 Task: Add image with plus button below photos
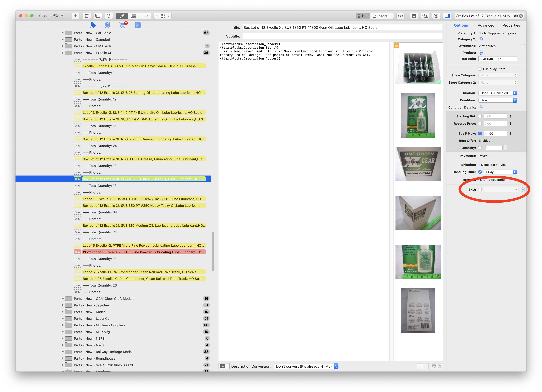(419, 366)
